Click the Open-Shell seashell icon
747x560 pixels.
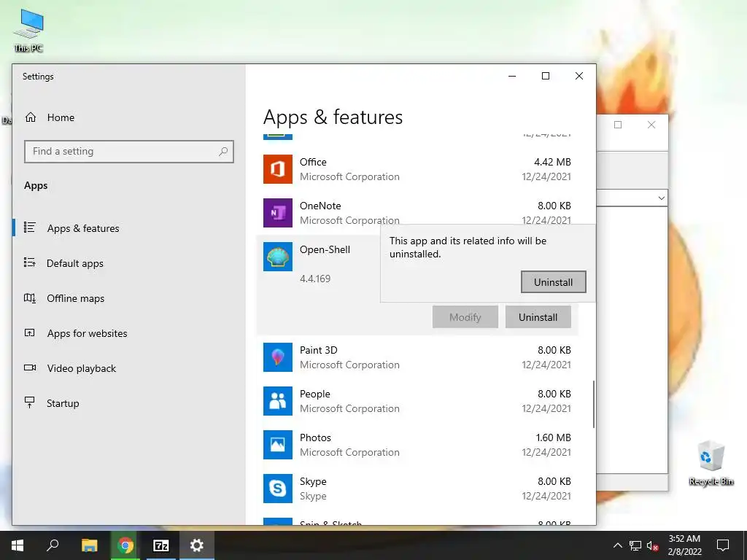278,257
